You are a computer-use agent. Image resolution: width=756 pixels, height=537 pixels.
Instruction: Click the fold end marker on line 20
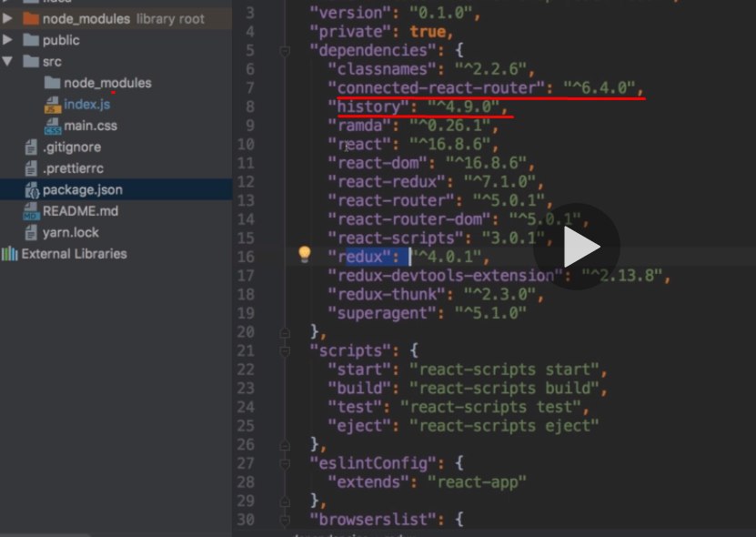[x=285, y=332]
